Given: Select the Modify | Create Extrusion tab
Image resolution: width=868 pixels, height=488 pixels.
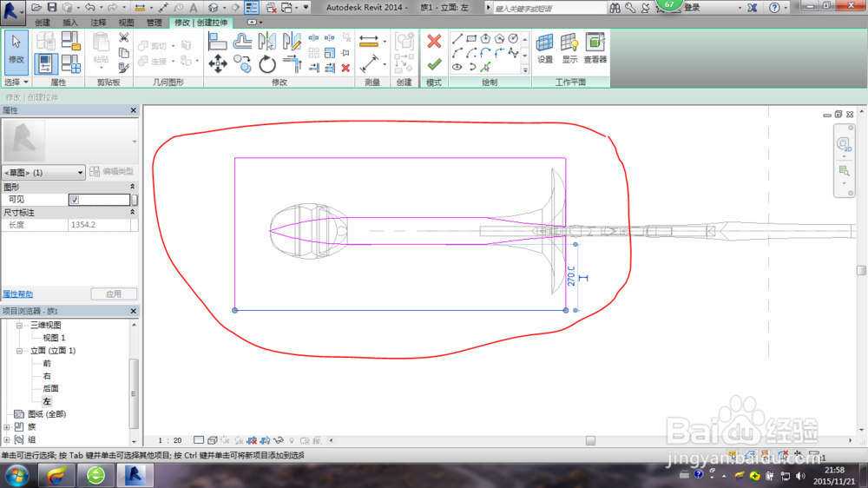Looking at the screenshot, I should (x=201, y=23).
